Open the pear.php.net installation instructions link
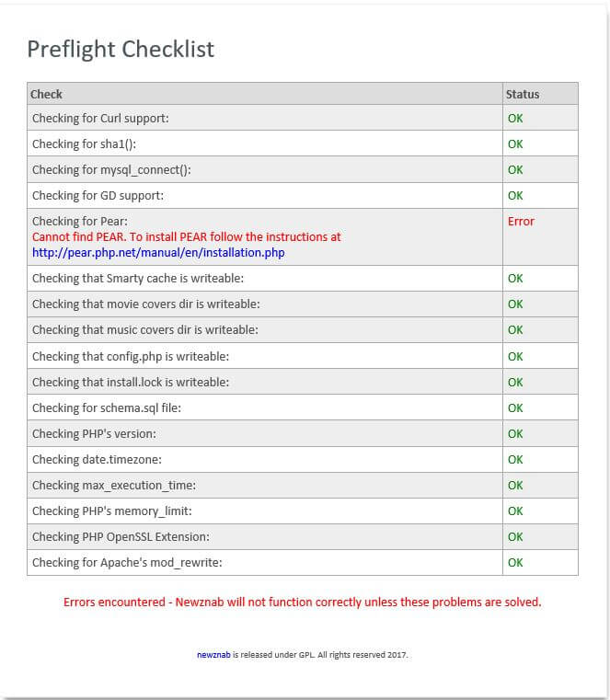 click(x=158, y=252)
